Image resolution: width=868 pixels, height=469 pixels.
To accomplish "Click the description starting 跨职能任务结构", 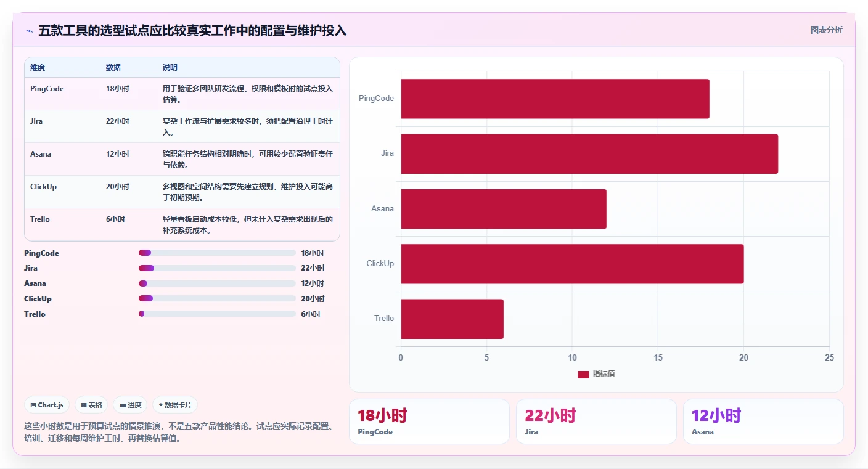I will click(x=248, y=159).
